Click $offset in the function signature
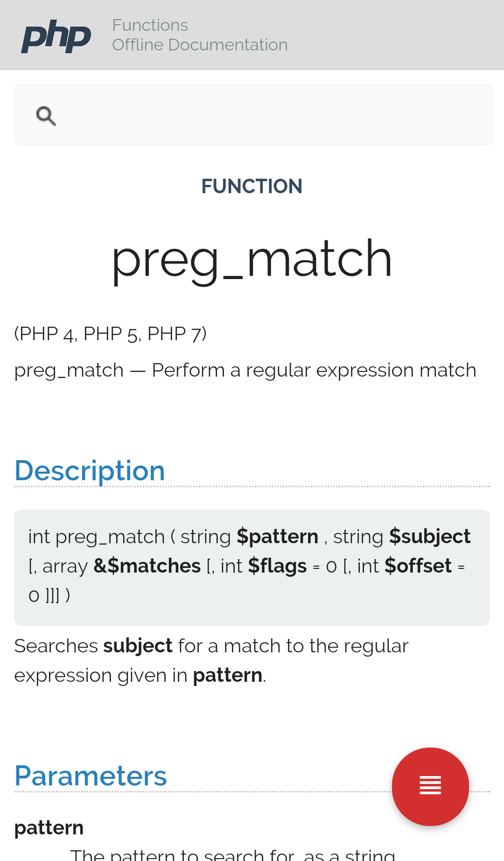The width and height of the screenshot is (504, 861). tap(418, 566)
